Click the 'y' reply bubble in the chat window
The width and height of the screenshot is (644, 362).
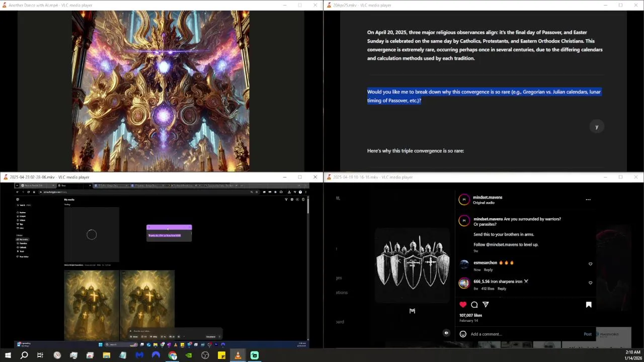[597, 127]
